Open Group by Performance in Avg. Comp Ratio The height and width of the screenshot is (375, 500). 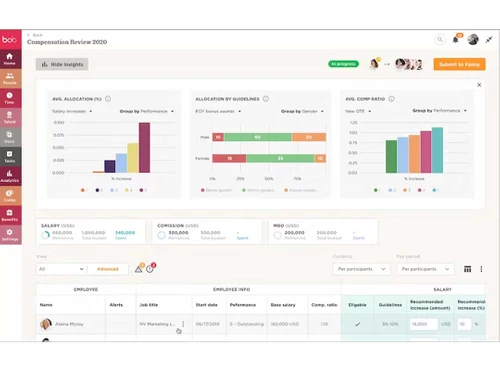point(439,110)
